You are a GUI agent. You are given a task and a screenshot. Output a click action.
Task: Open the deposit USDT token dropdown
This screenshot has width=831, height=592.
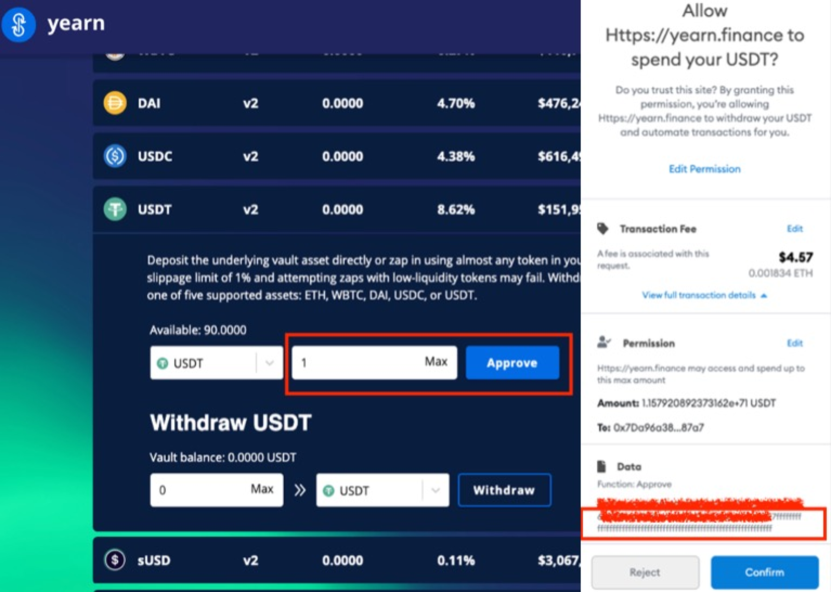pos(216,363)
